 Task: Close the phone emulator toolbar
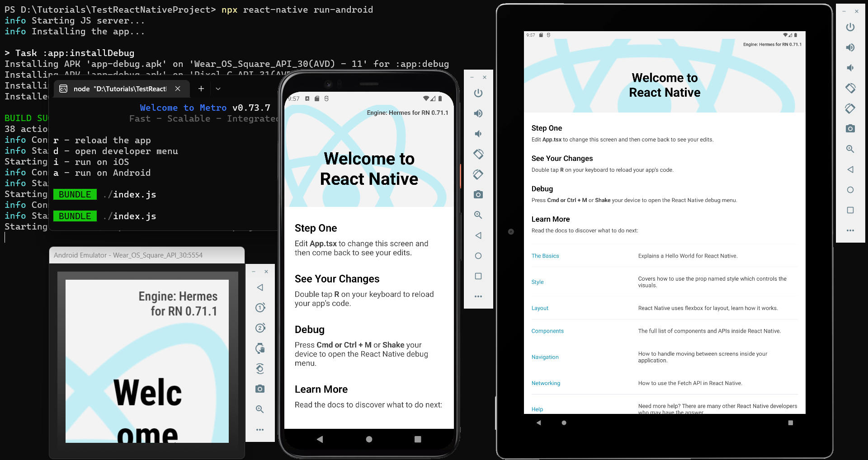tap(485, 77)
